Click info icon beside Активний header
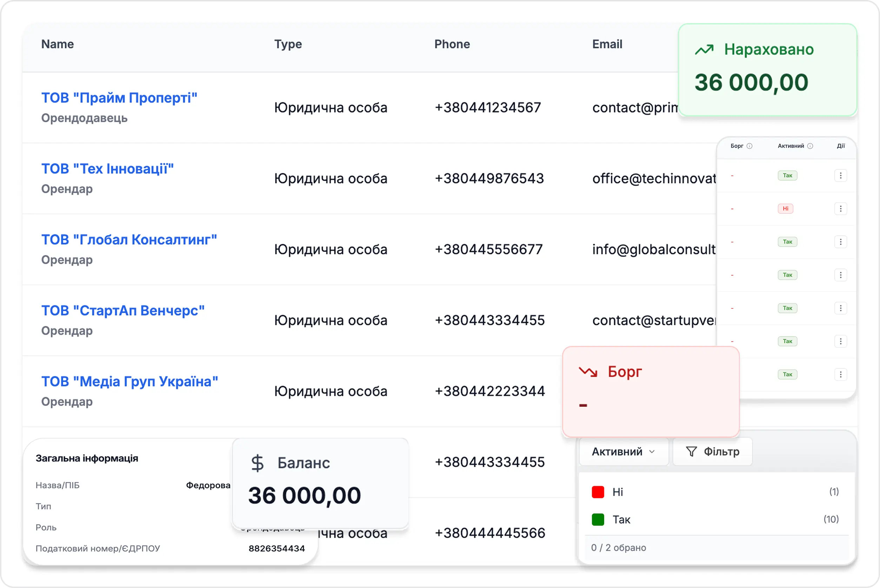880x588 pixels. 810,146
